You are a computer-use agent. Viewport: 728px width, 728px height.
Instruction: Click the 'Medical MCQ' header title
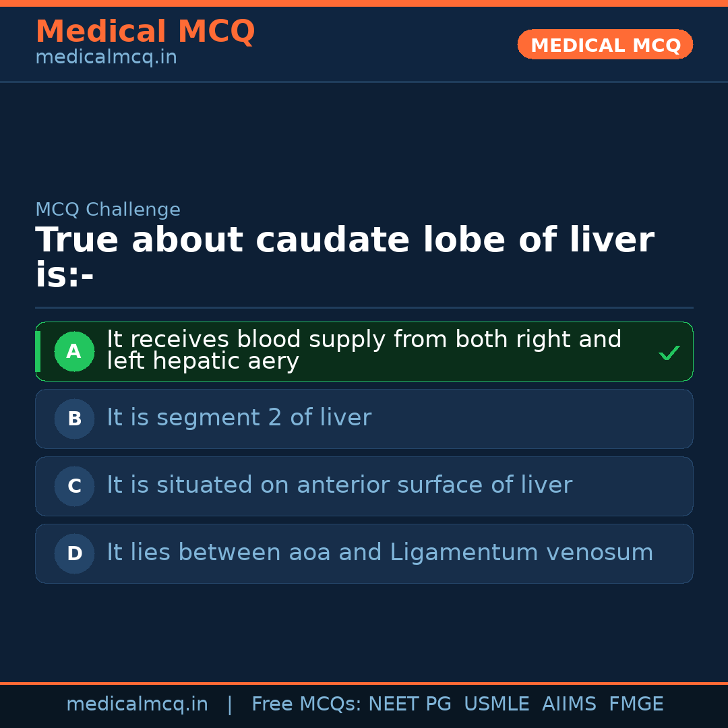pos(145,32)
